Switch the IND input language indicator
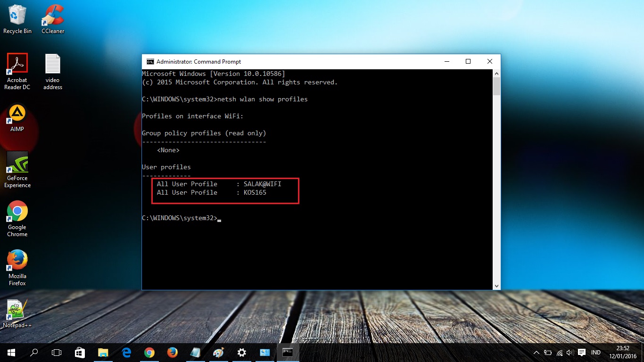 coord(596,353)
